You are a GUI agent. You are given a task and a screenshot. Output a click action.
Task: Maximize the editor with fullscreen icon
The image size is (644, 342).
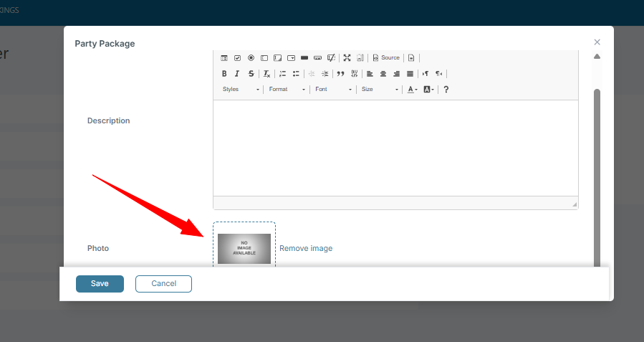347,58
